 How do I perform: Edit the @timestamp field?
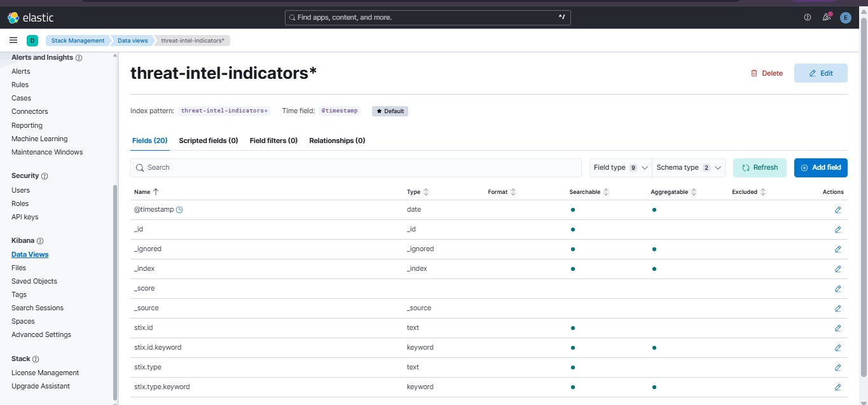pos(837,210)
